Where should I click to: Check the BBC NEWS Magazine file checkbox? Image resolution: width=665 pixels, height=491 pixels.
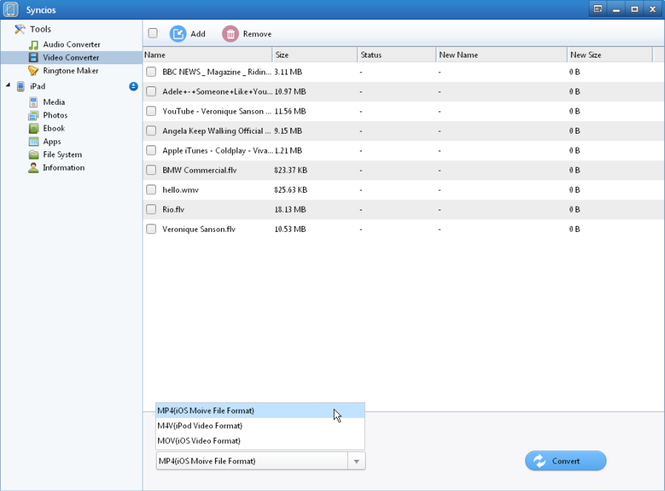tap(151, 72)
